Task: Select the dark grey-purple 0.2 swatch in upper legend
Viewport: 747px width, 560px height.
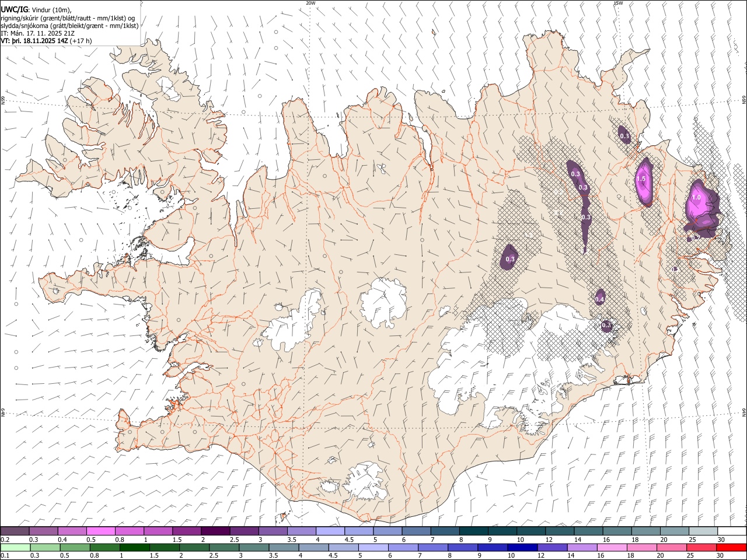Action: click(15, 531)
